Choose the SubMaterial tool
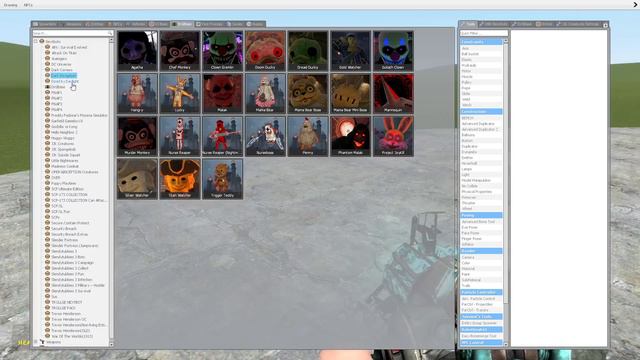This screenshot has height=360, width=640. (481, 280)
